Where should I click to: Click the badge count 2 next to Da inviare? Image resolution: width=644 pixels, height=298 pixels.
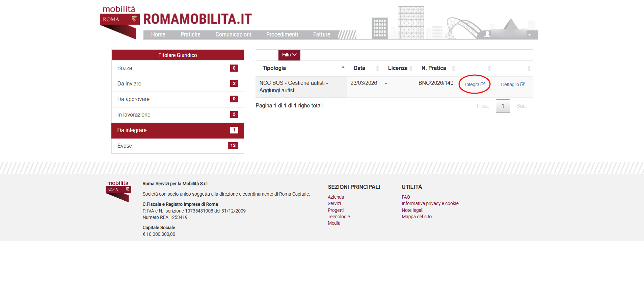[x=234, y=83]
